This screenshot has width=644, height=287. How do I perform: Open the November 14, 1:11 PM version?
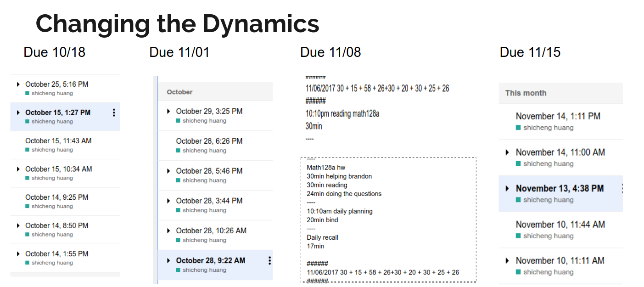pos(561,122)
